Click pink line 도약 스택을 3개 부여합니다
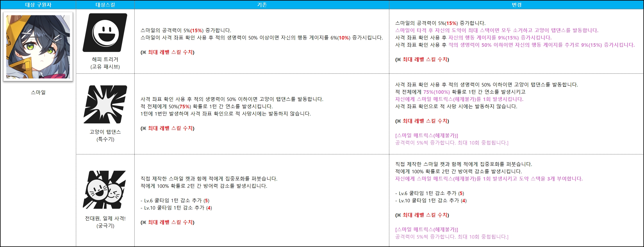The height and width of the screenshot is (247, 644). tap(489, 179)
